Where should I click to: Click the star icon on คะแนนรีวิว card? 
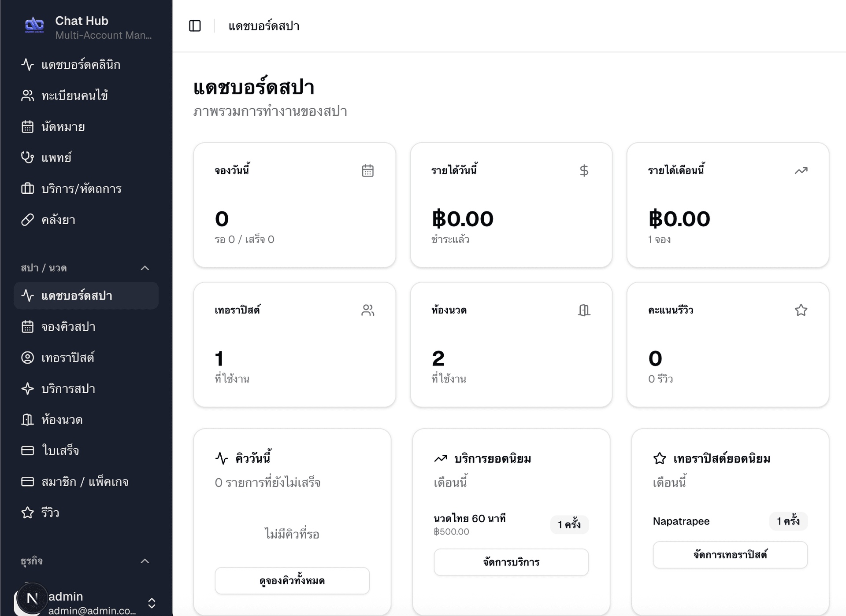pyautogui.click(x=801, y=310)
